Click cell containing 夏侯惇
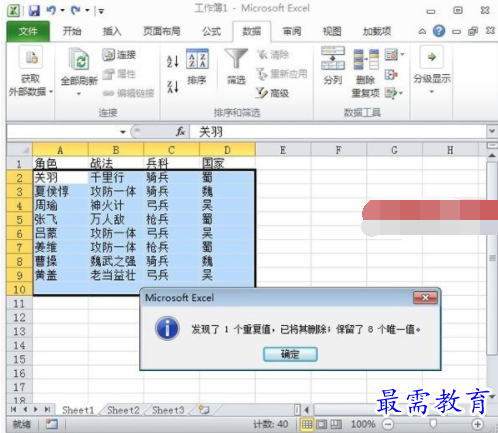498x433 pixels. (x=60, y=192)
